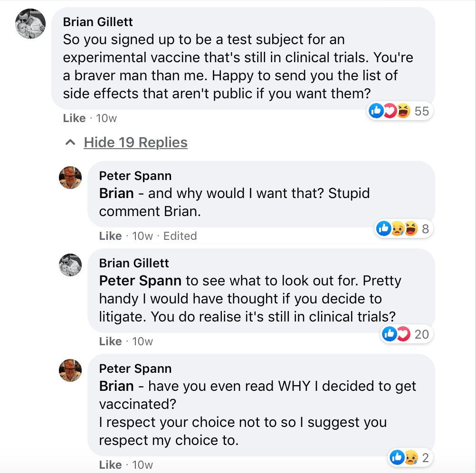Click Brian Gillett name on top comment
Screen dimensions: 476x473
point(98,22)
